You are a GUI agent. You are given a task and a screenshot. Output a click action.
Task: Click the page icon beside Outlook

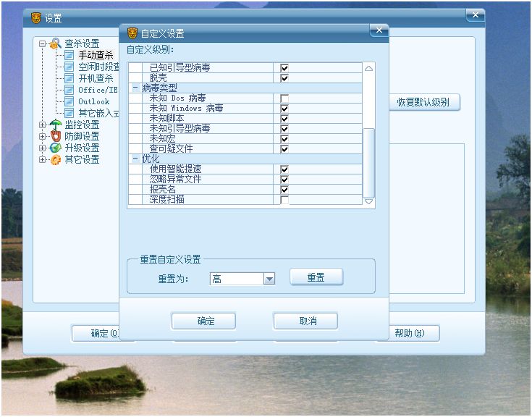coord(69,101)
